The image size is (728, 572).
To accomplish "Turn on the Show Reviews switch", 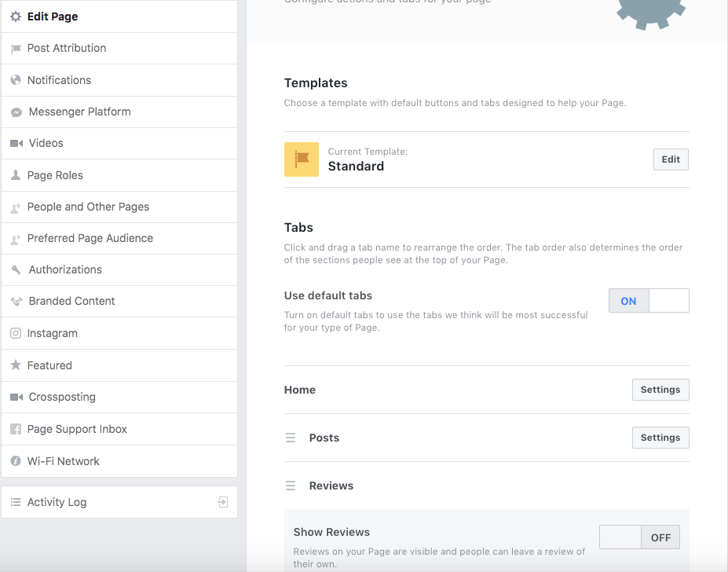I will pyautogui.click(x=639, y=537).
